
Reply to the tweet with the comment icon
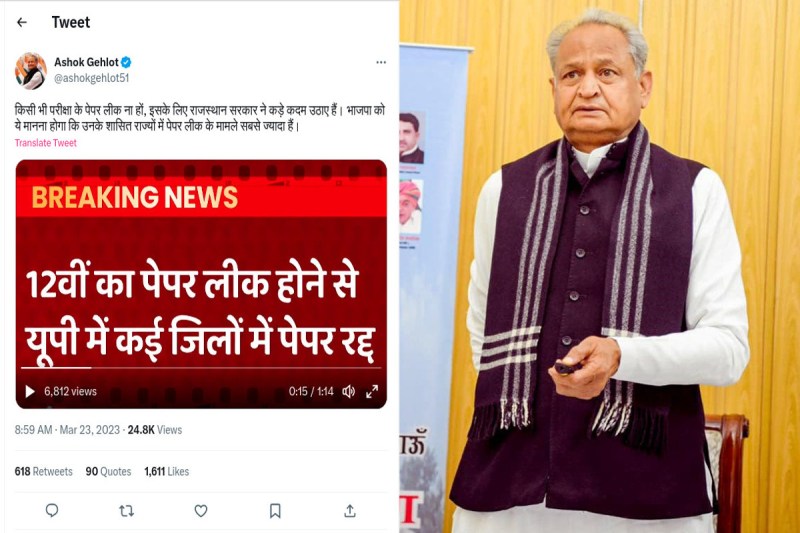coord(52,510)
